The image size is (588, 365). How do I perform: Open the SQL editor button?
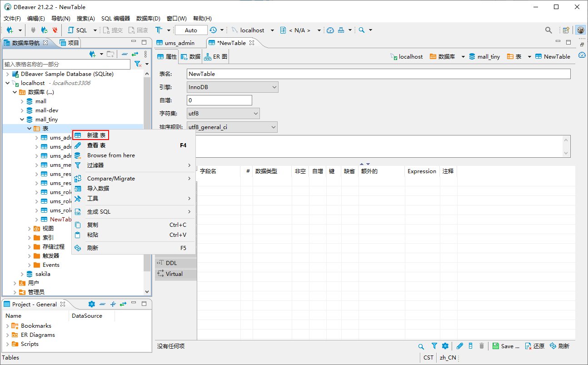78,30
